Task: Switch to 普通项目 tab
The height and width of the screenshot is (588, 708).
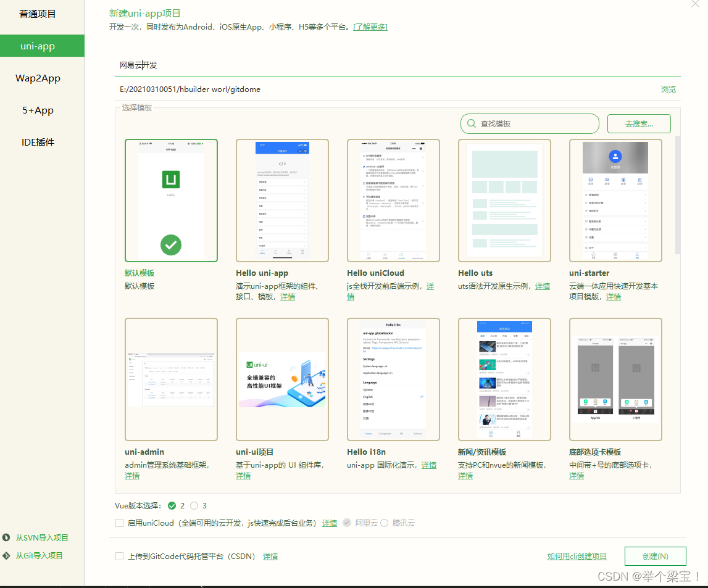Action: 38,14
